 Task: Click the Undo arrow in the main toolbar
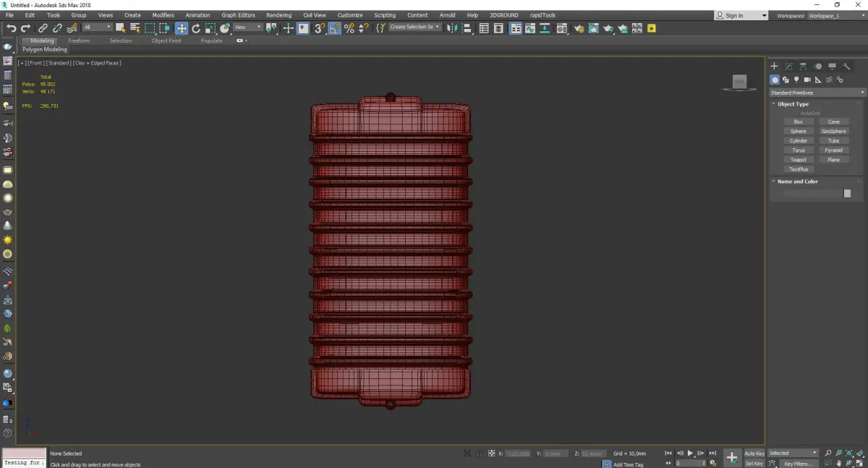[x=11, y=28]
